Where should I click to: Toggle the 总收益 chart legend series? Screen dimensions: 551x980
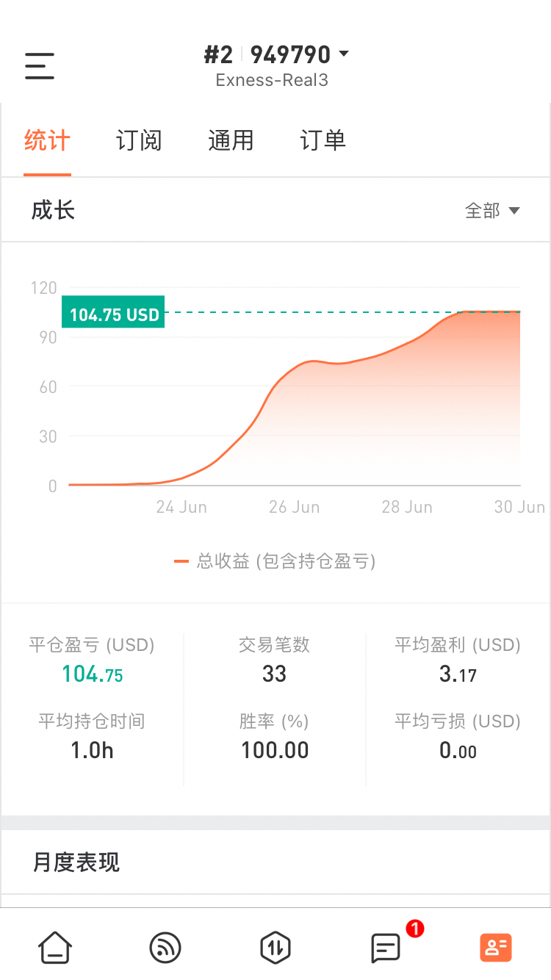point(275,561)
